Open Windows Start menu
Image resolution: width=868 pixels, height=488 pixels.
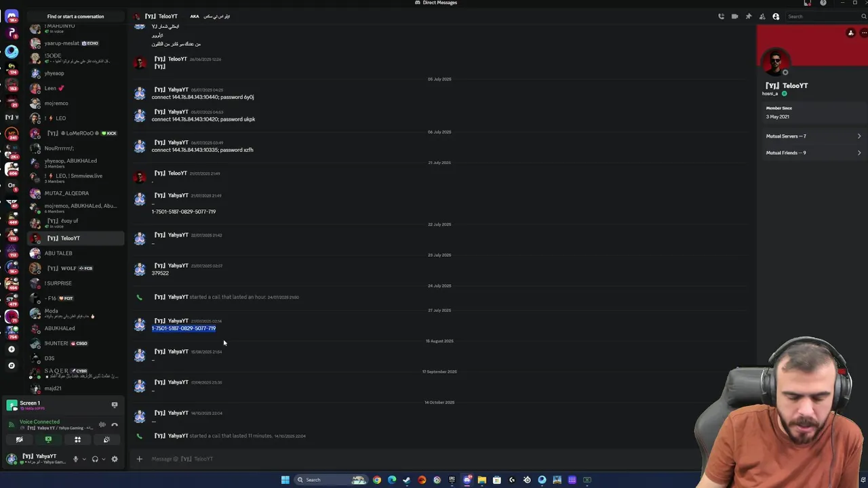285,480
